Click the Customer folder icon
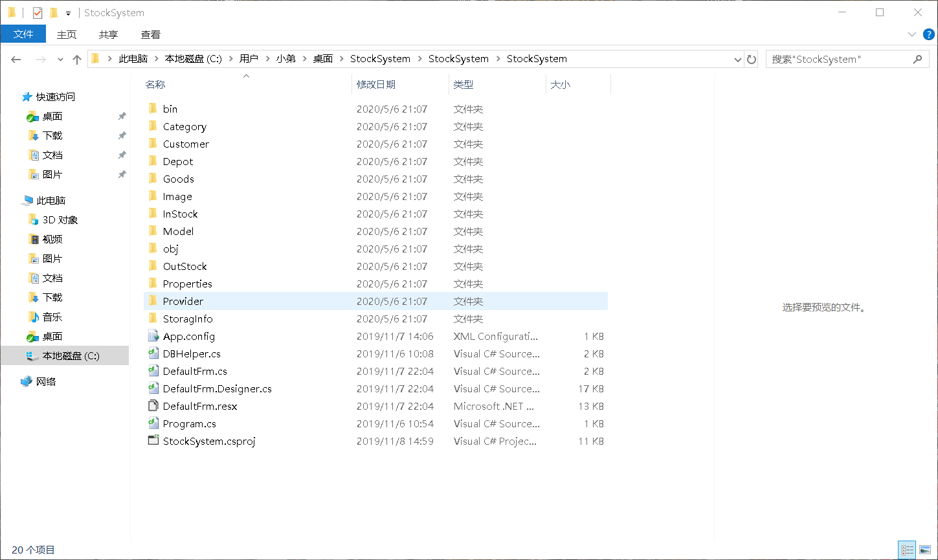938x560 pixels. point(153,144)
